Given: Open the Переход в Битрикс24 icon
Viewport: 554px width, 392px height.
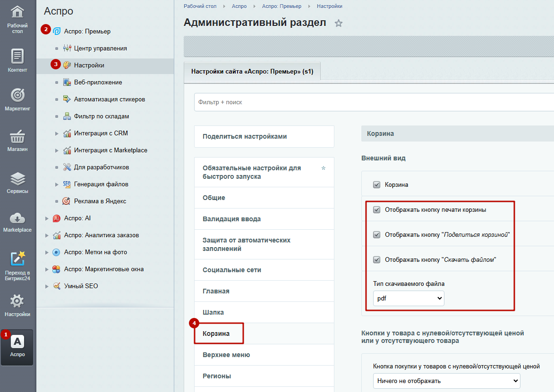Looking at the screenshot, I should [x=17, y=259].
